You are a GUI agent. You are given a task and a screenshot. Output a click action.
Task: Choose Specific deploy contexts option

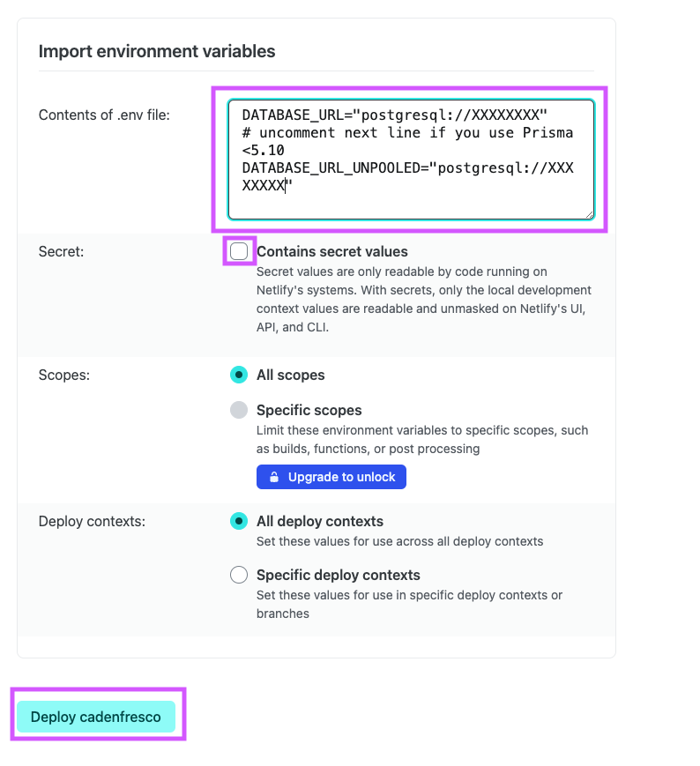(239, 574)
